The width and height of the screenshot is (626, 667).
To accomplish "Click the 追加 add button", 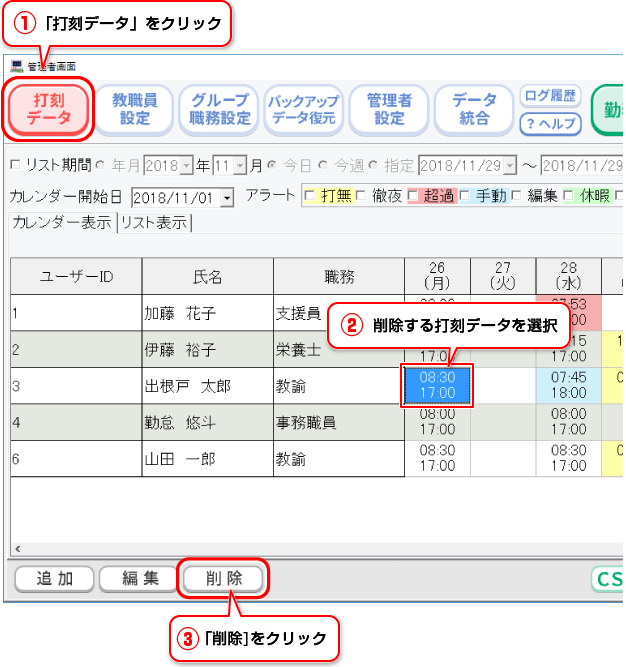I will (x=54, y=579).
